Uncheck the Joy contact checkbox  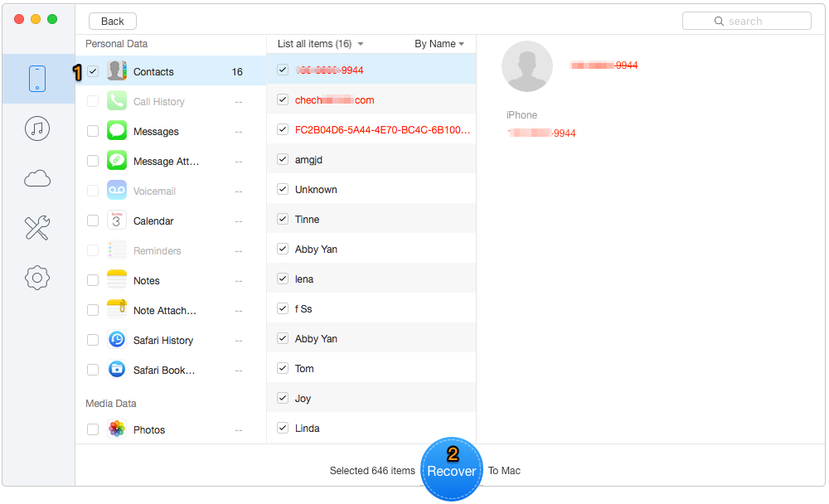283,398
